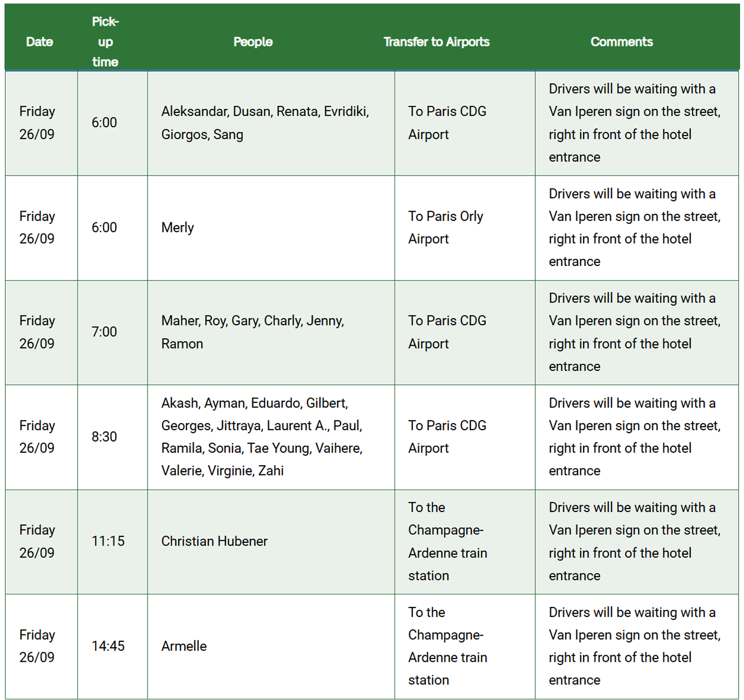Viewport: 744px width, 700px height.
Task: Select the people cell starting with Maher
Action: pyautogui.click(x=252, y=332)
